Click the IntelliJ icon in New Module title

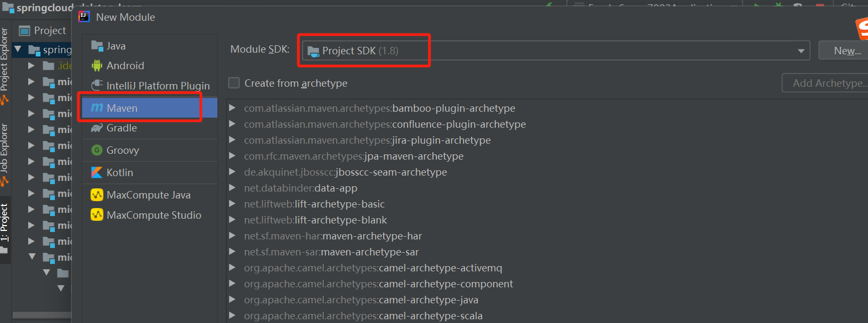pyautogui.click(x=84, y=16)
